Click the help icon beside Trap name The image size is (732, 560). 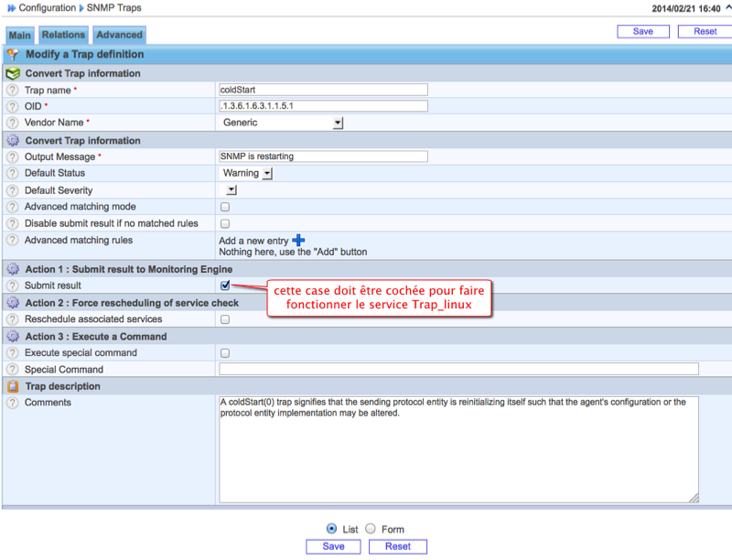point(12,91)
